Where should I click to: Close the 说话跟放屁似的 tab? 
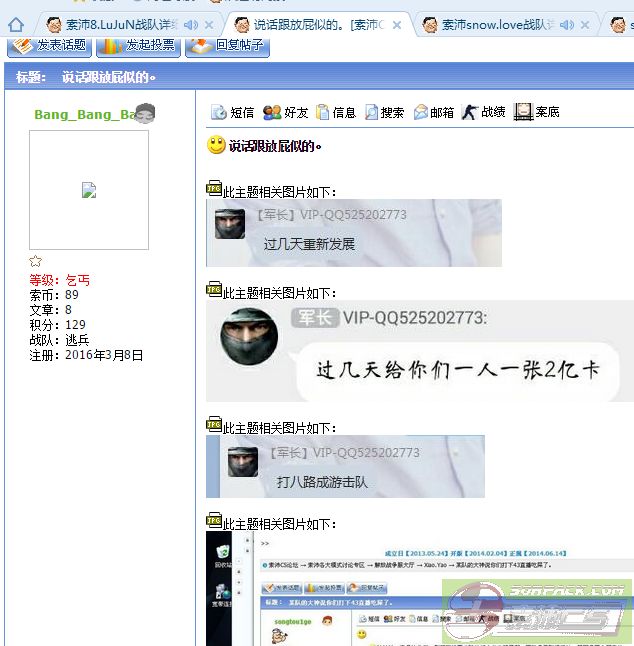point(398,24)
